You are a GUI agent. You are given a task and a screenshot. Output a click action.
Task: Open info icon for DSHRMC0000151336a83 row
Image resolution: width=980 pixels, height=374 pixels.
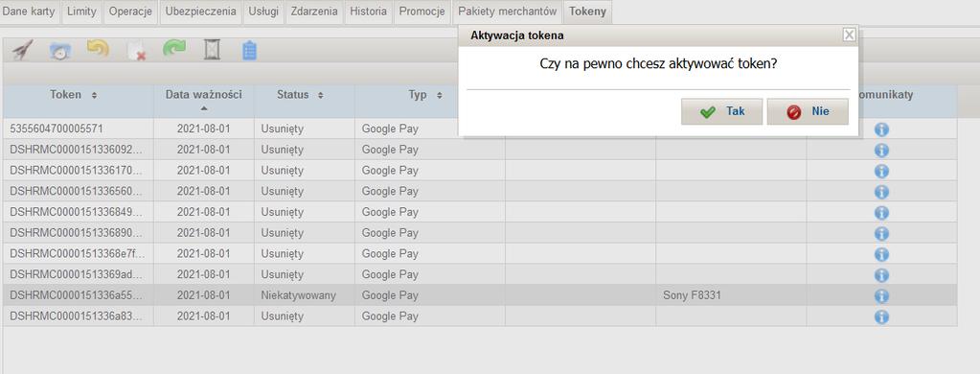(x=881, y=316)
